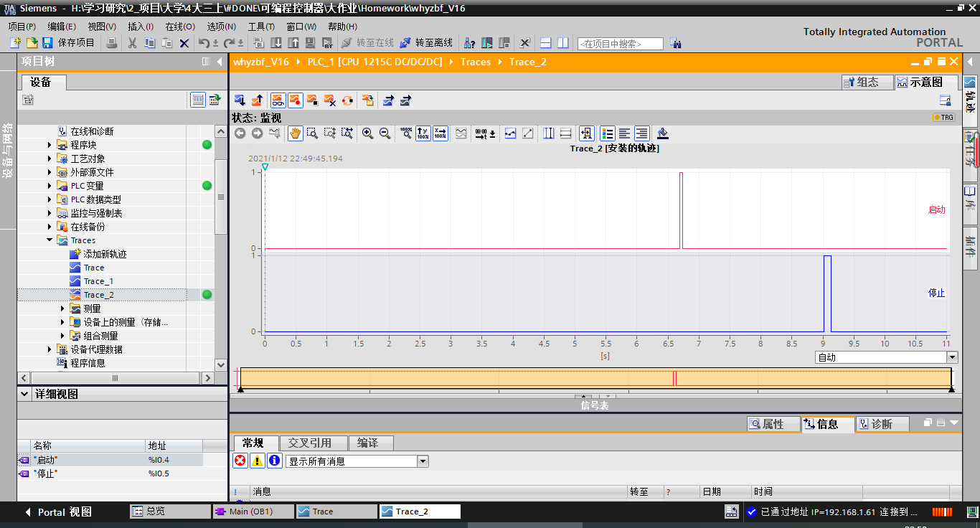Toggle the move view hand tool

tap(296, 133)
